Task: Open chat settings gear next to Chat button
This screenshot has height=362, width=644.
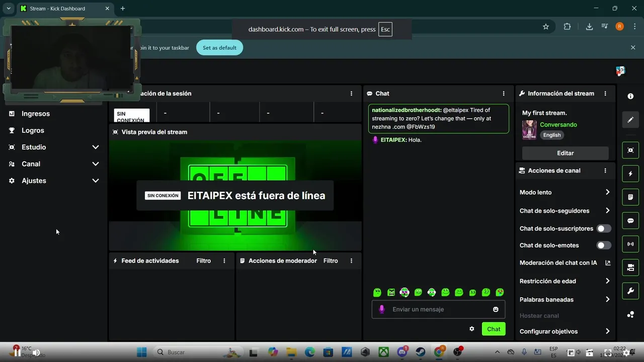Action: point(472,329)
